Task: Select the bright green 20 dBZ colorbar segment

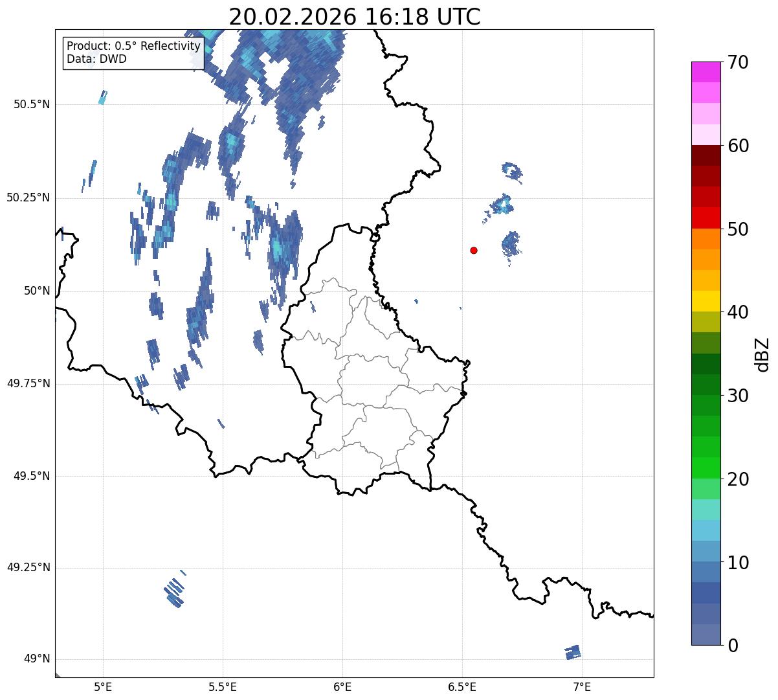Action: tap(706, 468)
